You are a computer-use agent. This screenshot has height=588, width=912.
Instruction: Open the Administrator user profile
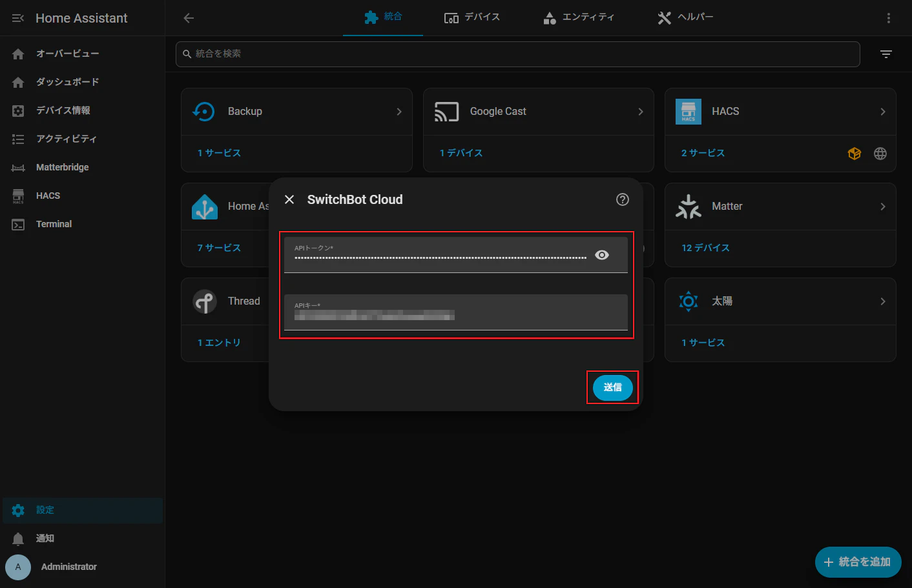[x=83, y=567]
